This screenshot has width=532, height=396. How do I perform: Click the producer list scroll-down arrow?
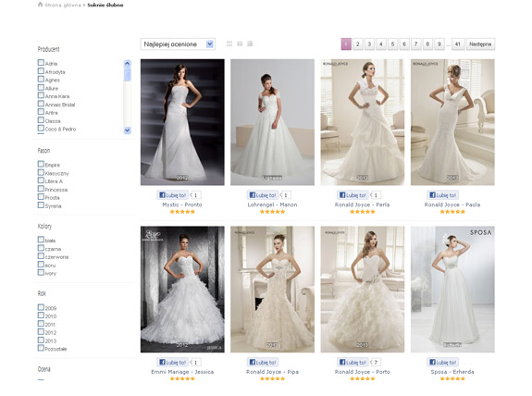click(x=128, y=130)
